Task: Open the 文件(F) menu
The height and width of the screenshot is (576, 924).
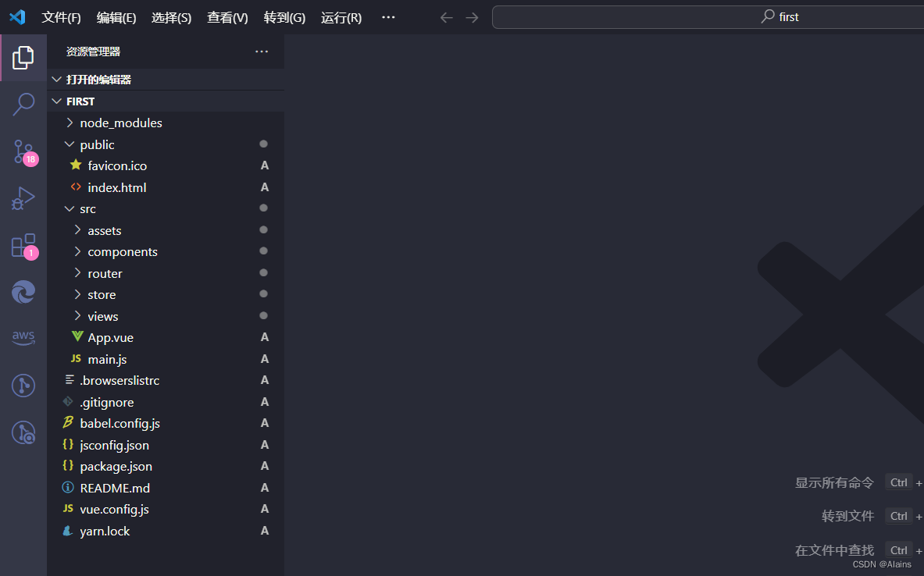Action: tap(61, 16)
